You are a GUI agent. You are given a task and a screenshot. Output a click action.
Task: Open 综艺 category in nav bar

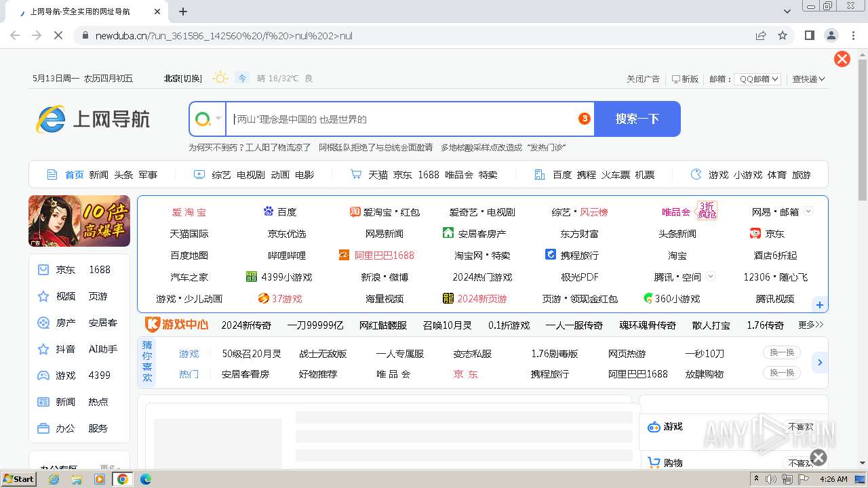coord(221,174)
